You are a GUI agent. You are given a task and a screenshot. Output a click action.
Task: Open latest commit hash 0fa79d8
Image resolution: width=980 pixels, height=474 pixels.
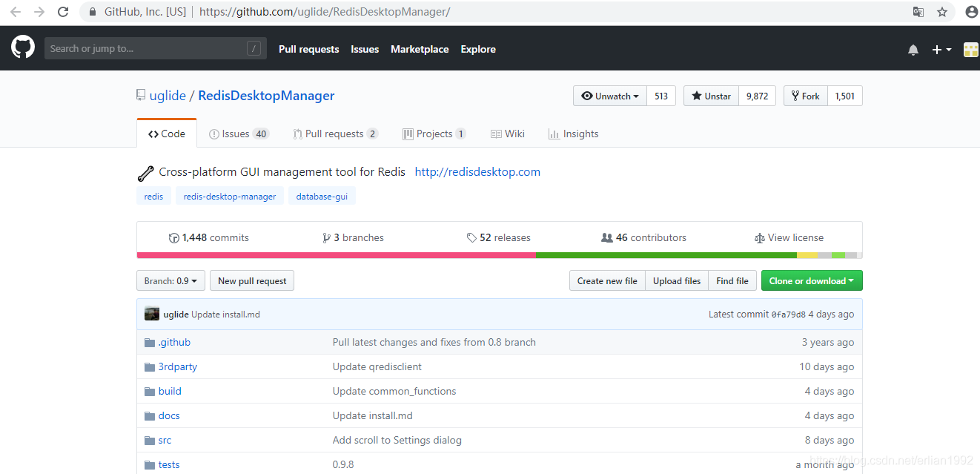coord(788,315)
